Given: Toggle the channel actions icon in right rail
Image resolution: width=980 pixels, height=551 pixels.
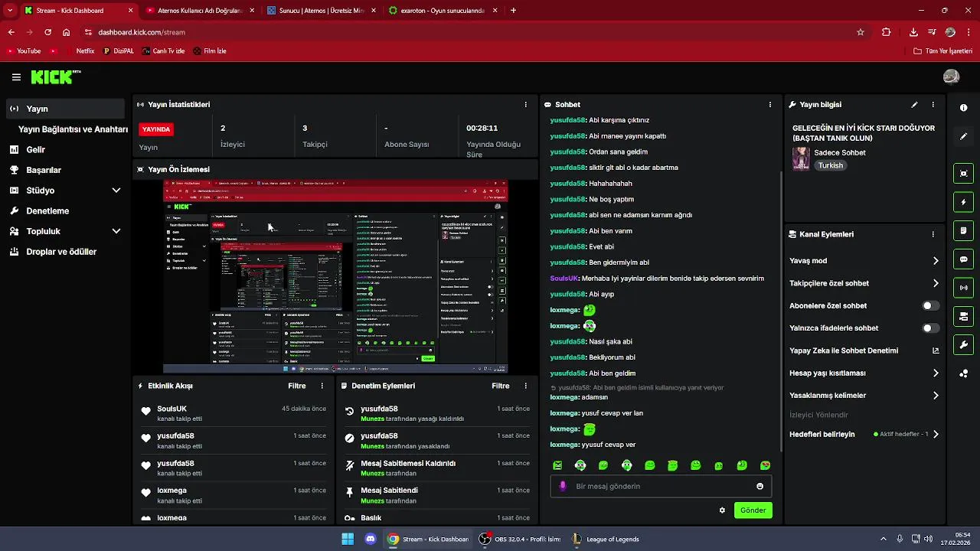Looking at the screenshot, I should (x=963, y=316).
